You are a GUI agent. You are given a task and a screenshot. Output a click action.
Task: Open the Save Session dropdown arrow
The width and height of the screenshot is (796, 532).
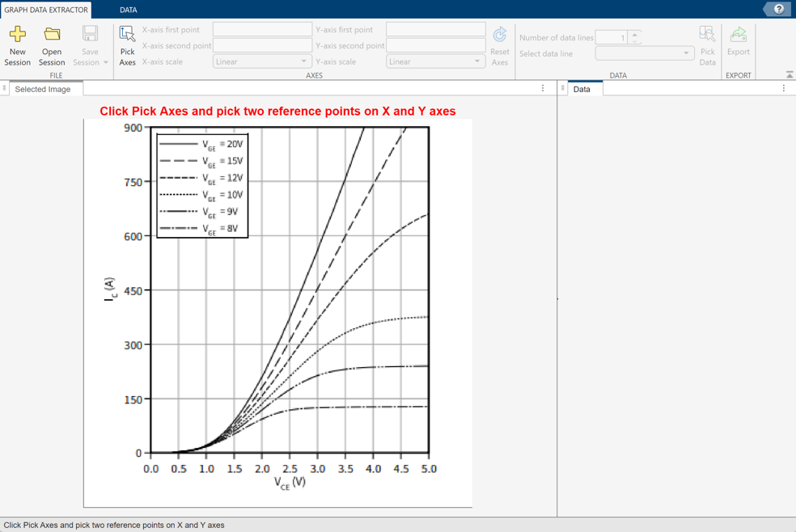pos(104,62)
